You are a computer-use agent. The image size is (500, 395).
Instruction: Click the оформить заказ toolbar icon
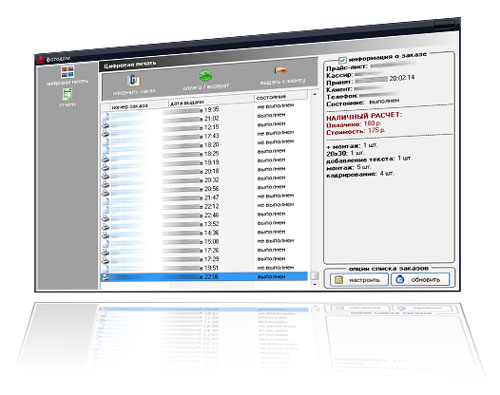click(x=134, y=81)
